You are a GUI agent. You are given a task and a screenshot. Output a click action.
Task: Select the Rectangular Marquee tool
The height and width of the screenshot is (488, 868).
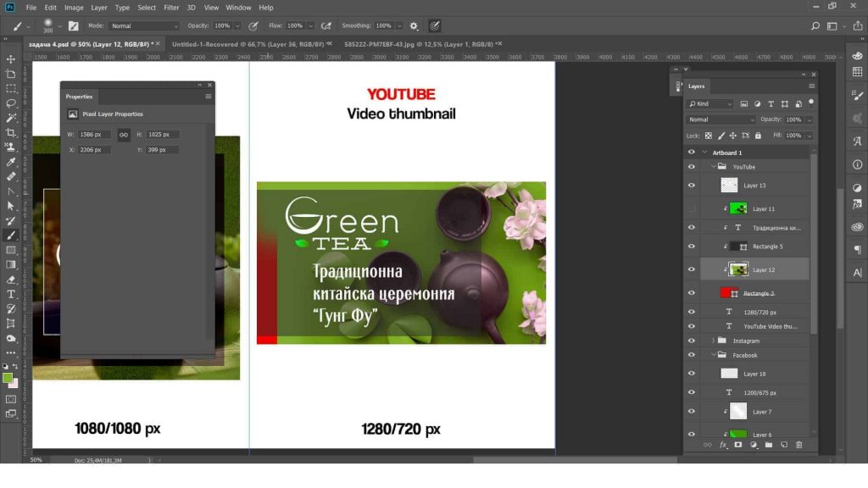(x=10, y=88)
